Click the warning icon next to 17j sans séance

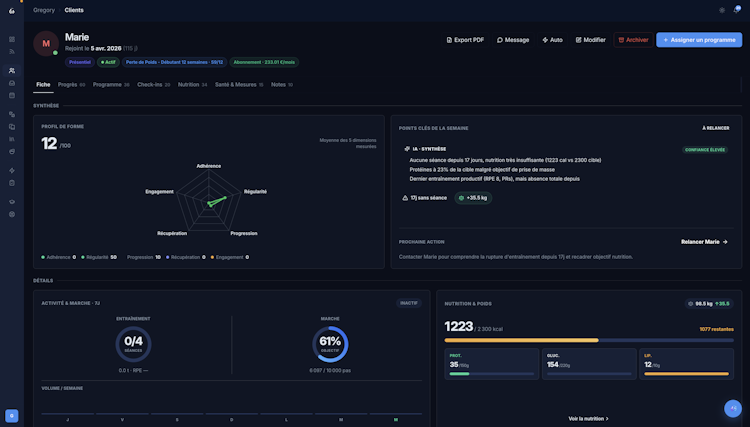click(405, 198)
